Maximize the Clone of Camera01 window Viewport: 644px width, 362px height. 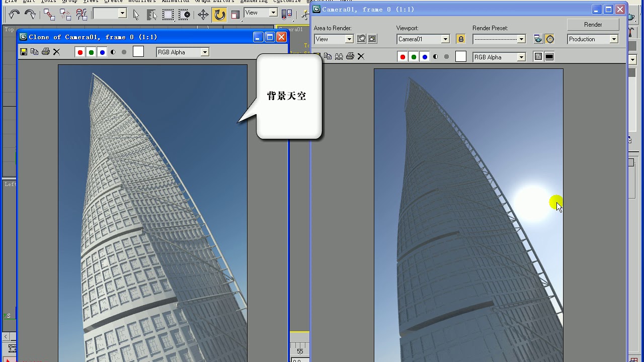[x=270, y=37]
